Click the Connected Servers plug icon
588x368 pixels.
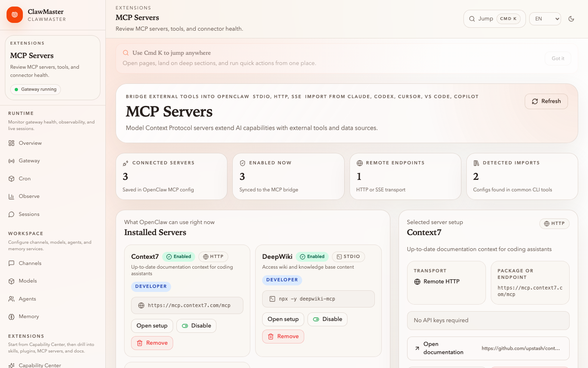[126, 163]
